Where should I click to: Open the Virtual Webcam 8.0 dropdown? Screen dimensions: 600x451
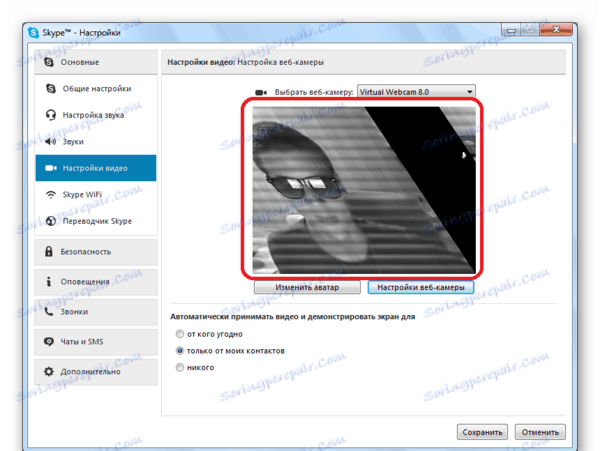(416, 92)
